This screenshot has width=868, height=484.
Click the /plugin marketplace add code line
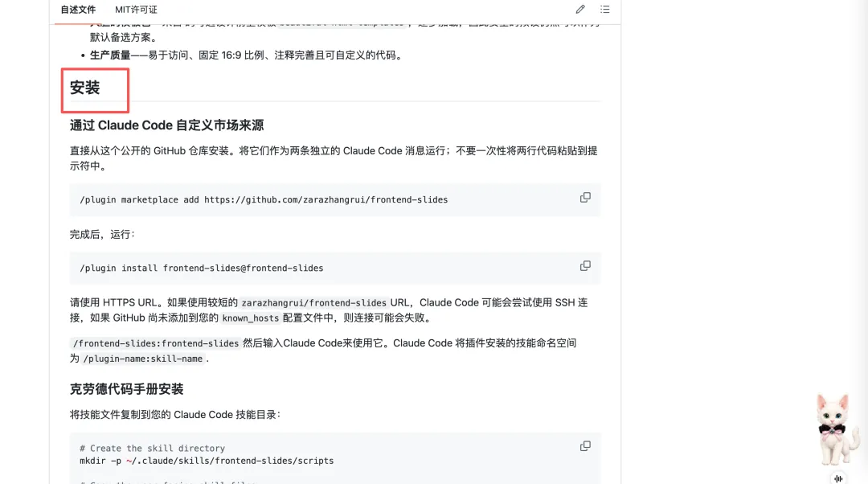point(264,200)
